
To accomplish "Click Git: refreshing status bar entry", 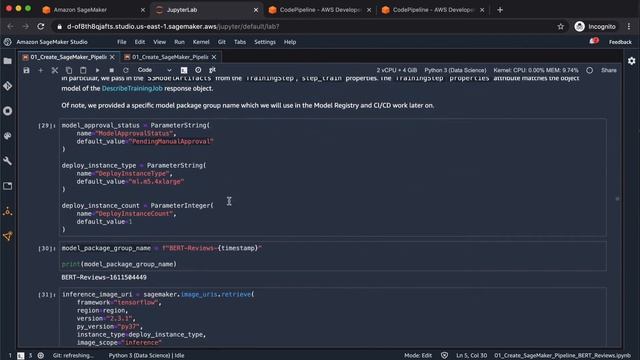I will [73, 356].
